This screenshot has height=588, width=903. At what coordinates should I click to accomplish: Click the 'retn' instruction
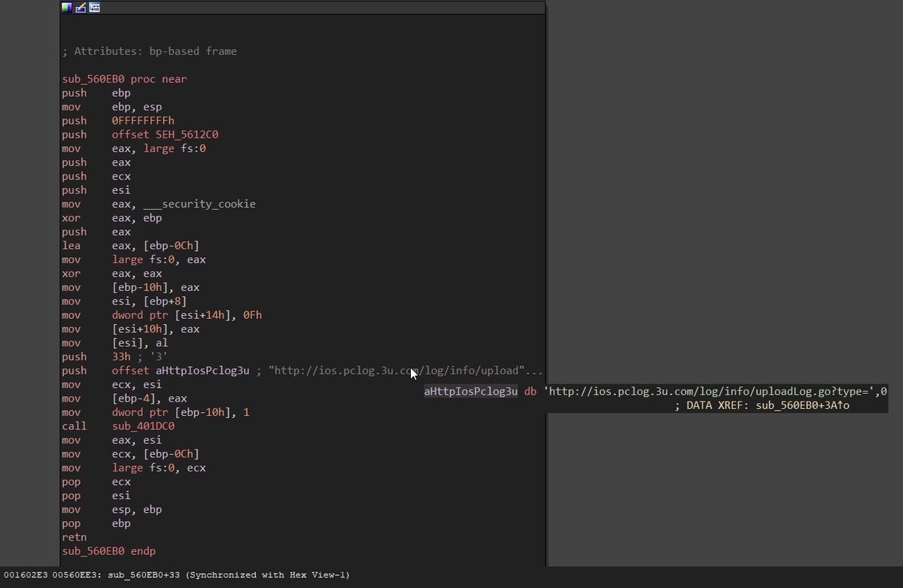click(x=74, y=538)
